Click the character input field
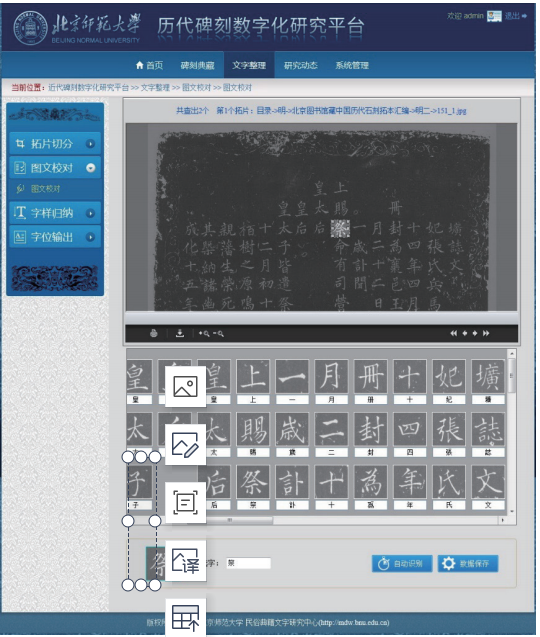 coord(248,563)
